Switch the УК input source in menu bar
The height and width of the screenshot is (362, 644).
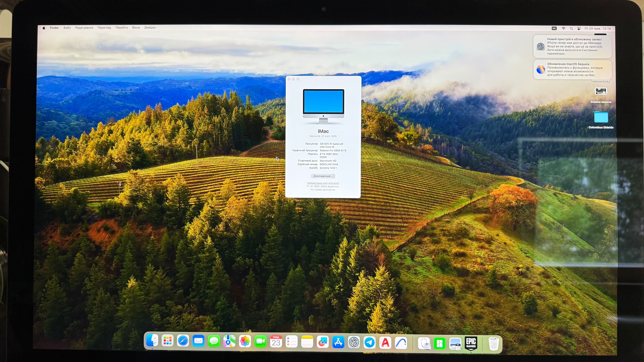[554, 29]
